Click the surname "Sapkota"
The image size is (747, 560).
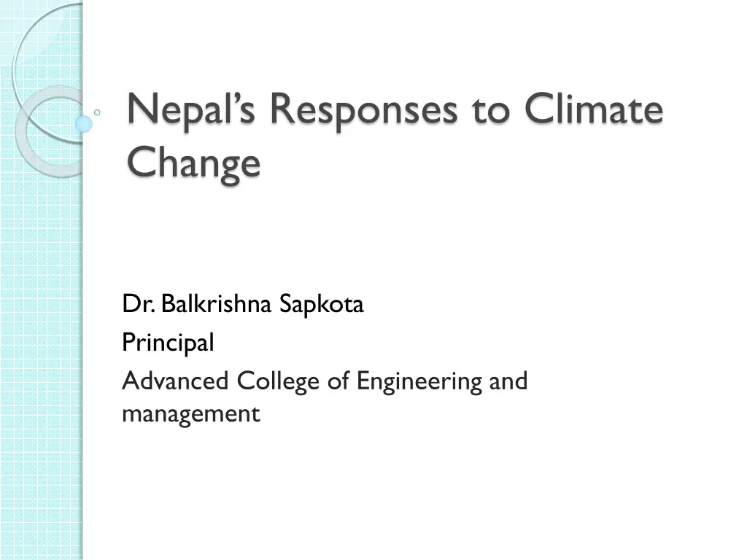coord(322,304)
